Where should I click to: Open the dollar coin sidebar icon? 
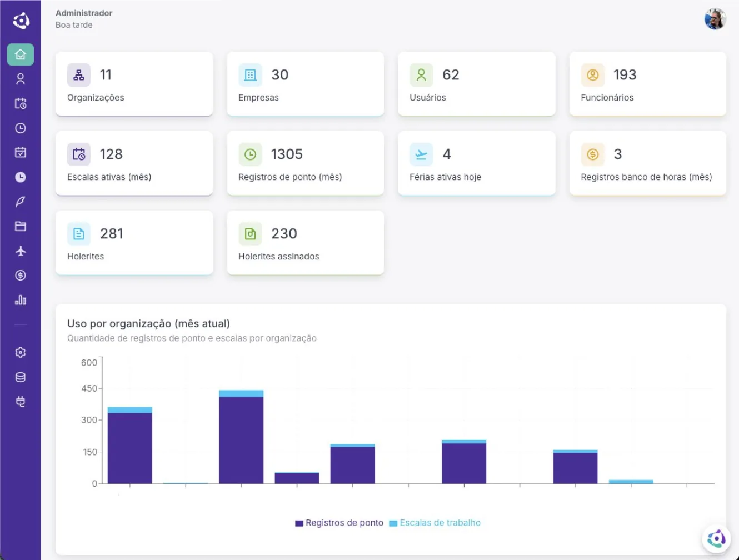pyautogui.click(x=21, y=276)
